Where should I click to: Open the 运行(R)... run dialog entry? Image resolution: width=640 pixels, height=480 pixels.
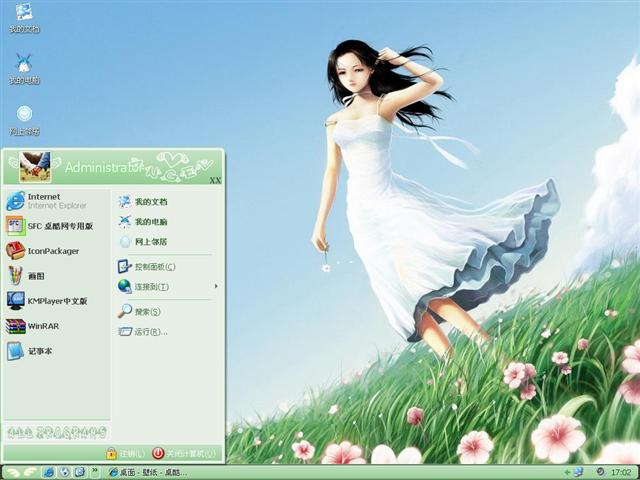coord(143,331)
